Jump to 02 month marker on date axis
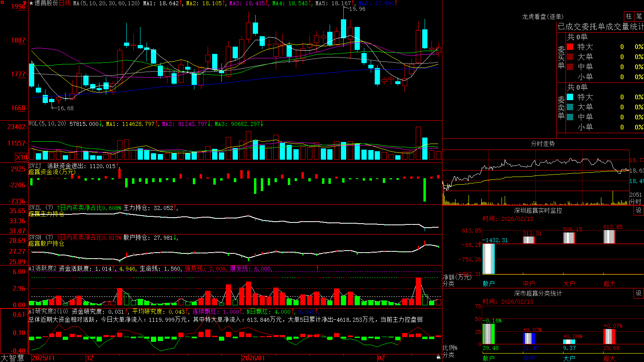Viewport: 644px width, 362px height. [x=381, y=358]
